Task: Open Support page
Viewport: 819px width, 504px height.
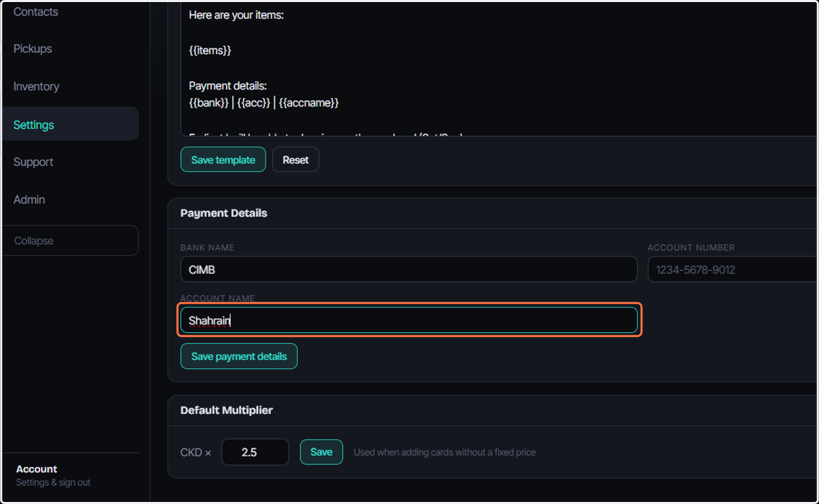Action: pos(33,162)
